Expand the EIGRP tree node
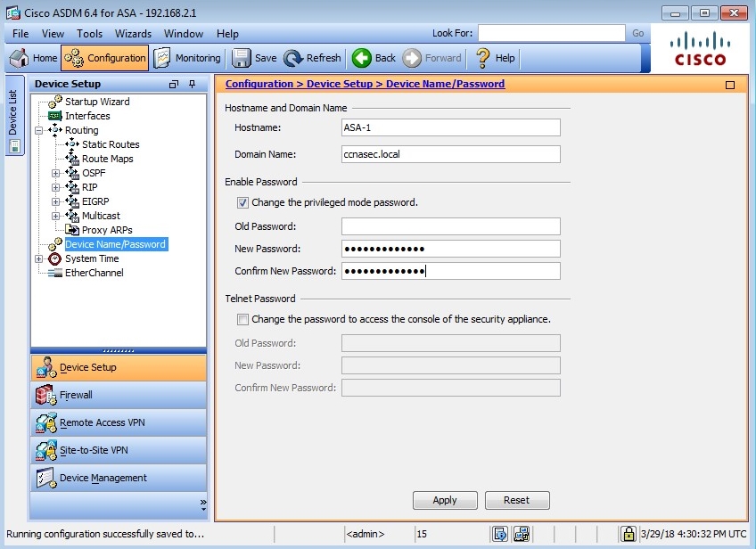Screen dimensions: 756x549 tap(56, 201)
